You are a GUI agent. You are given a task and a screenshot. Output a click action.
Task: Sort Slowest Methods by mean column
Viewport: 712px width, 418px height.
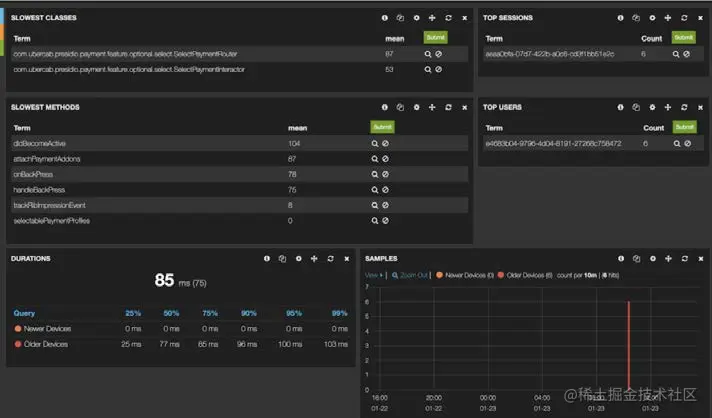pyautogui.click(x=297, y=128)
